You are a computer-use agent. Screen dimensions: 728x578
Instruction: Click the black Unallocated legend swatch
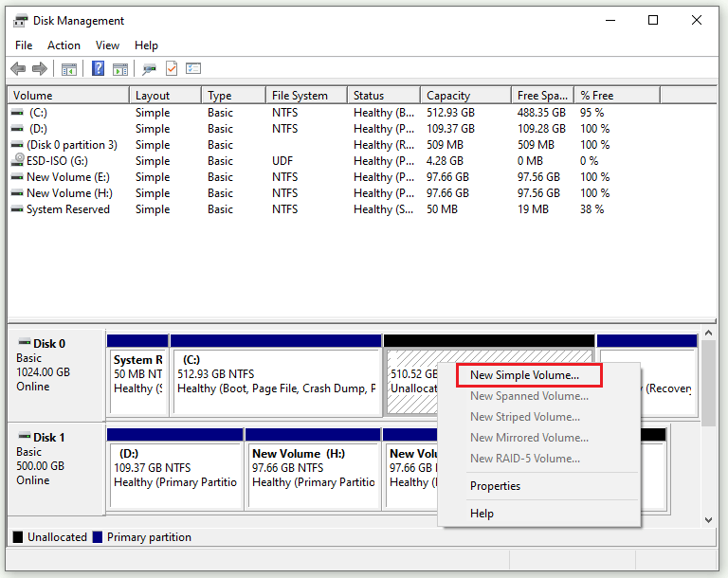coord(18,537)
